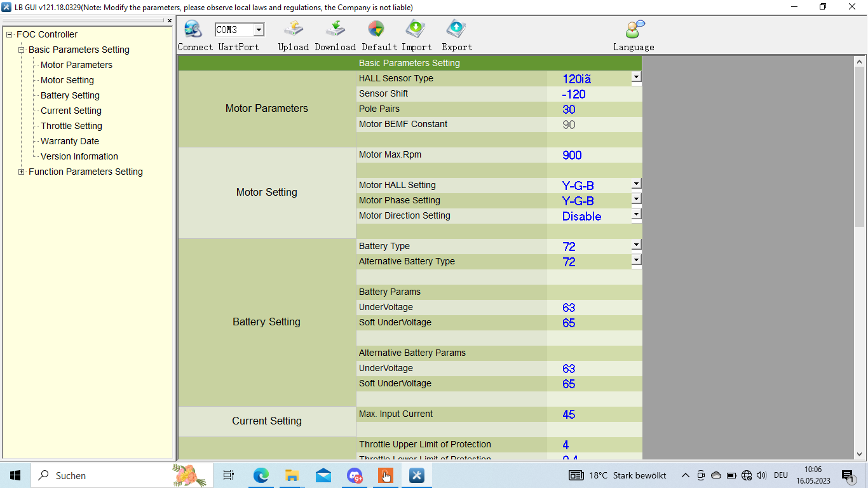Select Version Information in the tree
This screenshot has height=488, width=868.
pos(79,156)
